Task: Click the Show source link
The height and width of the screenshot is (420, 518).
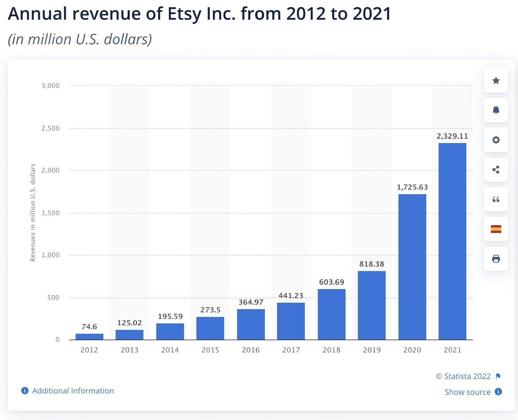Action: pos(467,392)
